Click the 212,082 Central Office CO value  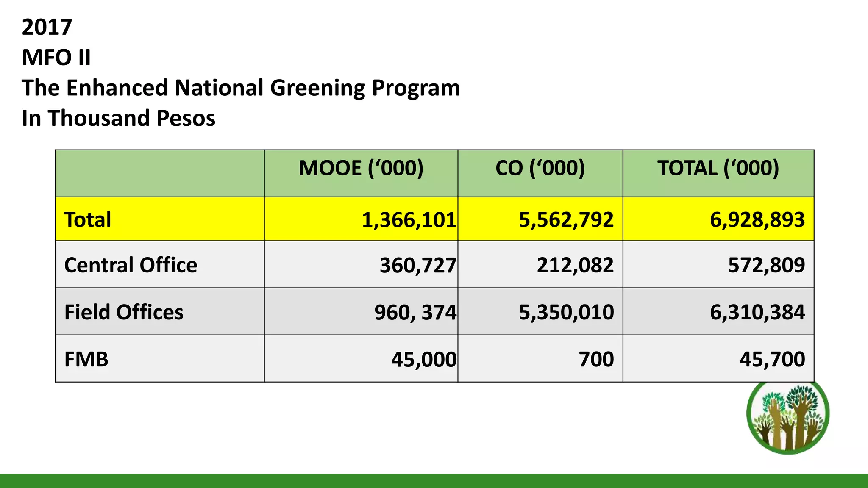(x=575, y=266)
